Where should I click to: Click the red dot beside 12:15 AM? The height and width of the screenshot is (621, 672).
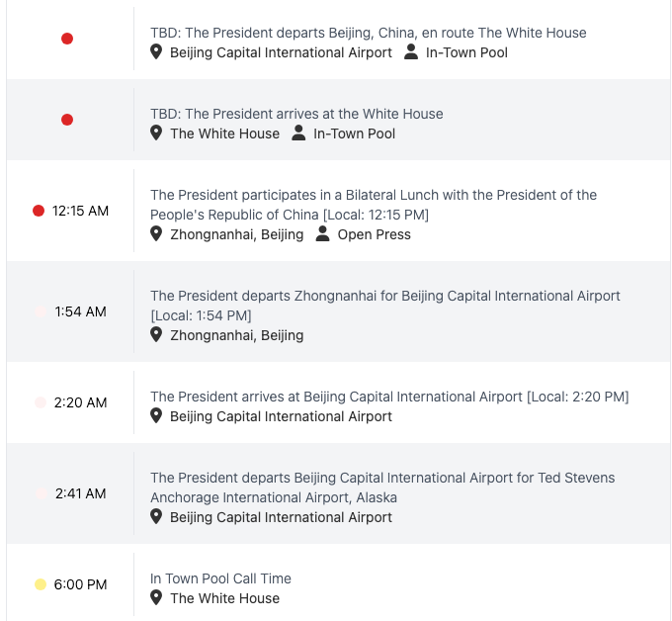[39, 211]
